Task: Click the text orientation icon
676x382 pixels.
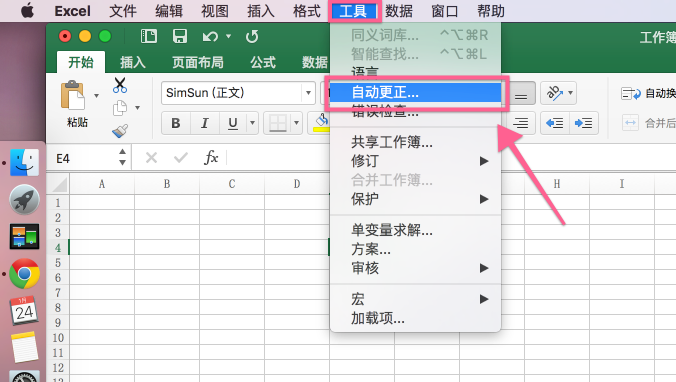Action: (x=554, y=93)
